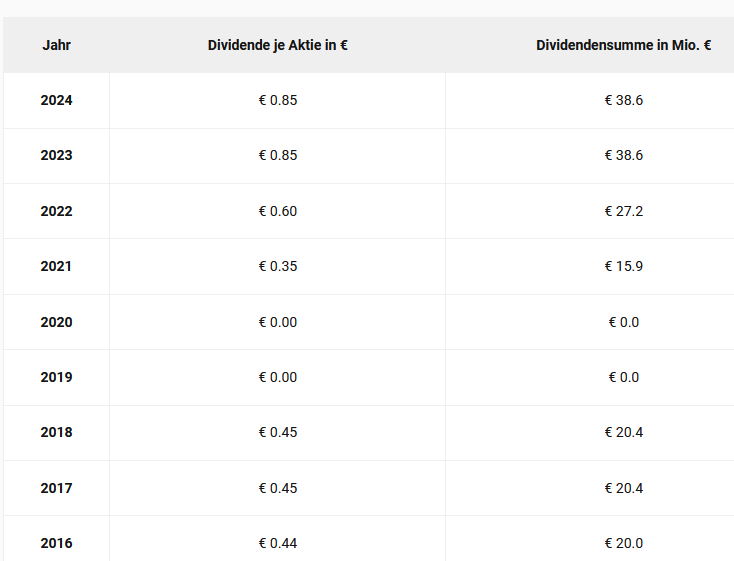Select the 2018 year cell
Image resolution: width=734 pixels, height=561 pixels.
pyautogui.click(x=56, y=432)
